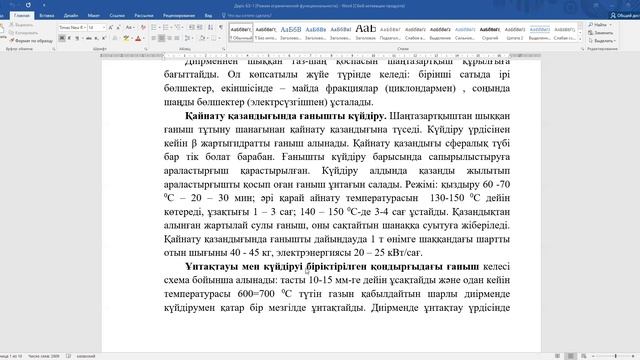Image resolution: width=640 pixels, height=360 pixels.
Task: Click the web layout view icon
Action: tap(584, 356)
